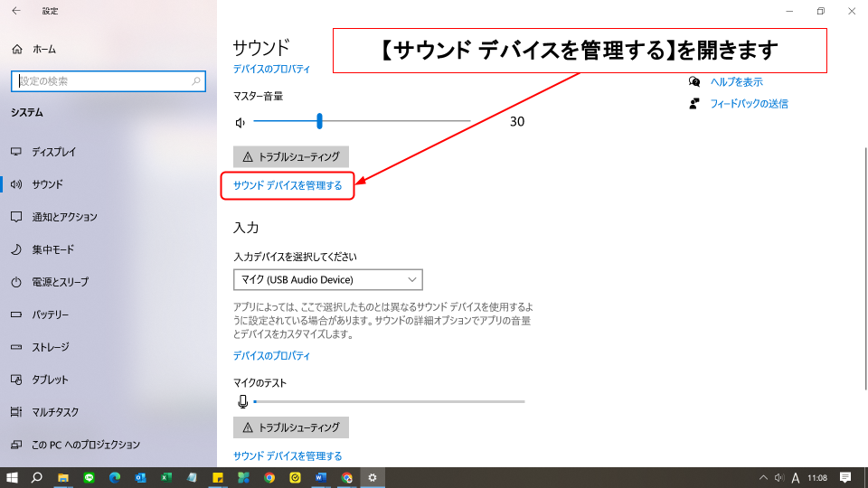The height and width of the screenshot is (488, 868).
Task: Open Microsoft Edge from the taskbar
Action: point(115,477)
